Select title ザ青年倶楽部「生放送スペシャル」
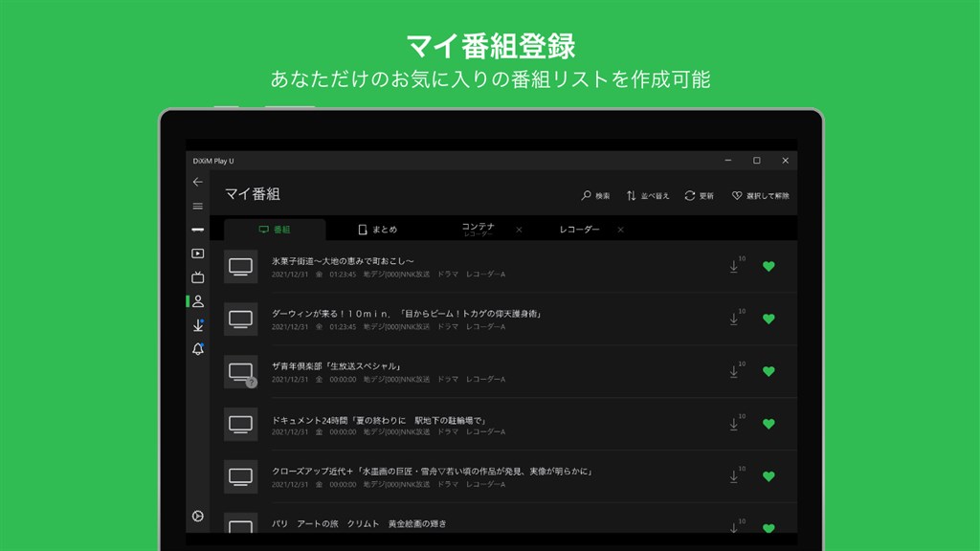The height and width of the screenshot is (551, 980). (x=336, y=366)
